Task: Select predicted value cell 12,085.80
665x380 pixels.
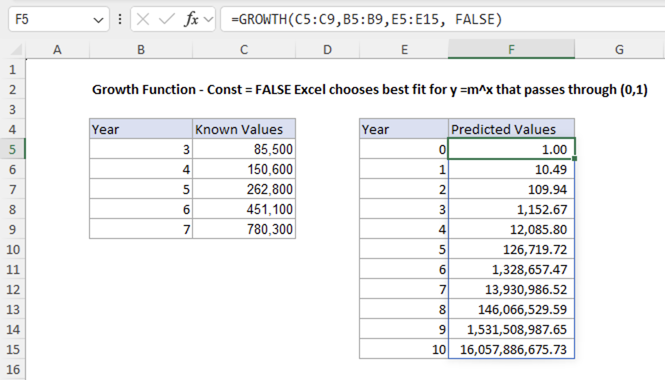Action: [511, 229]
